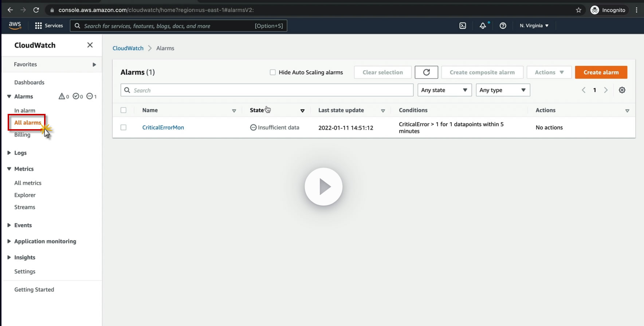Open the CriticalErrorMon alarm link
644x326 pixels.
163,127
